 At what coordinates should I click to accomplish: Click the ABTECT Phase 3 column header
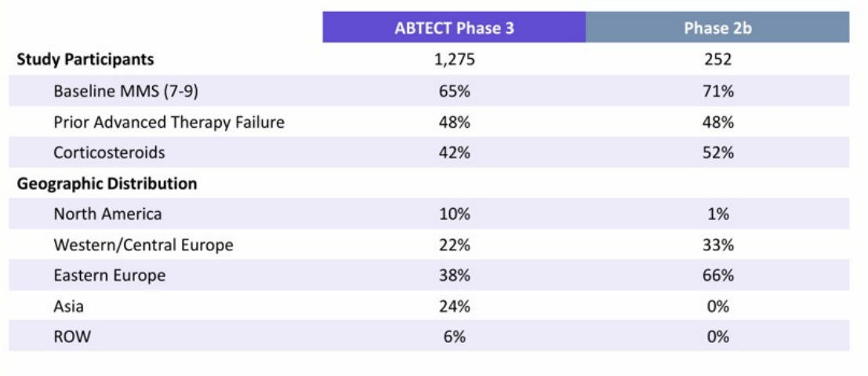454,27
